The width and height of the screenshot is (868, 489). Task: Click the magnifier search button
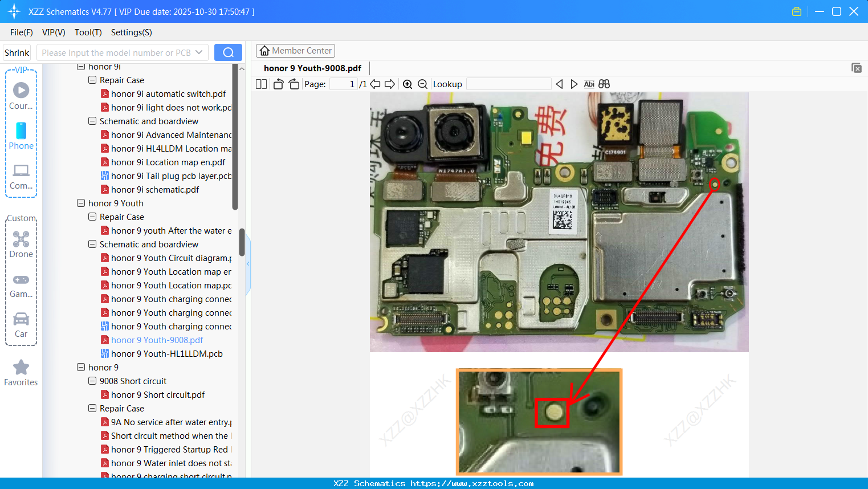(x=228, y=52)
